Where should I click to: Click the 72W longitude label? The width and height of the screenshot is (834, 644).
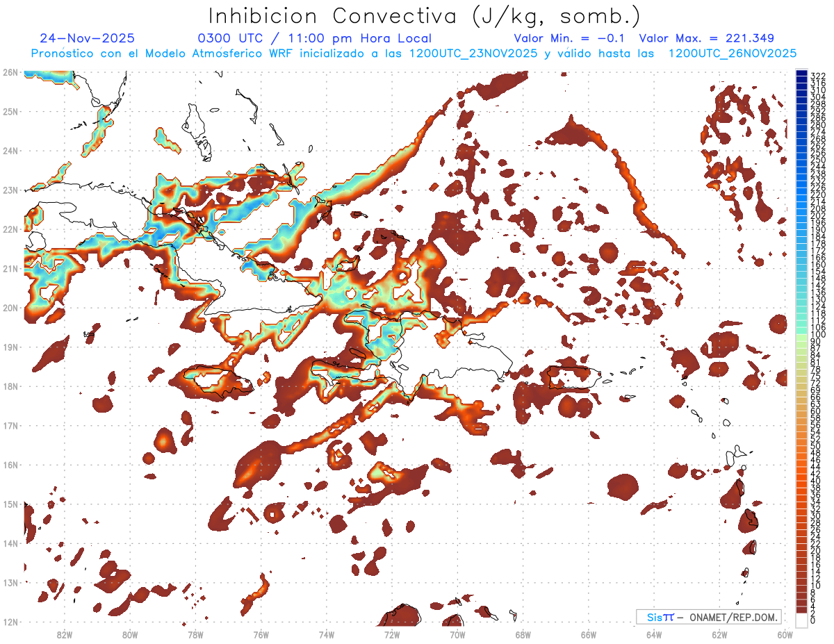pyautogui.click(x=392, y=634)
